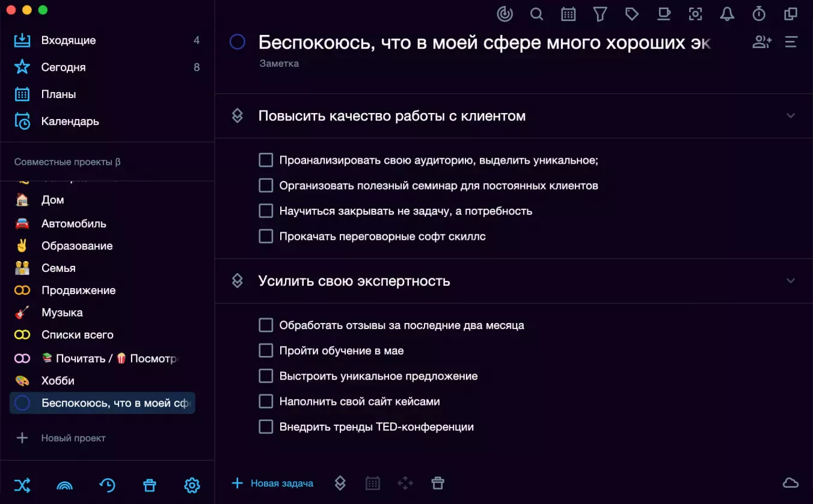Open settings gear in sidebar footer

click(x=192, y=485)
